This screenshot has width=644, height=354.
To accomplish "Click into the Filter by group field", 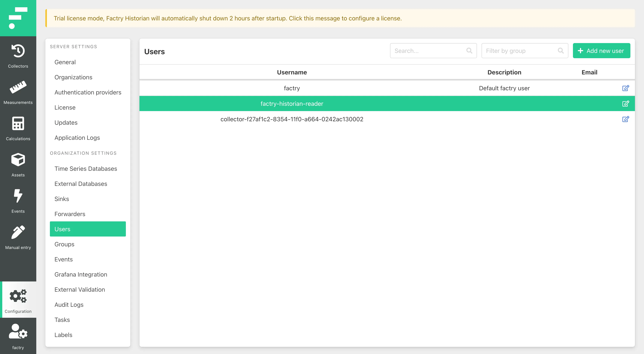I will (x=525, y=51).
